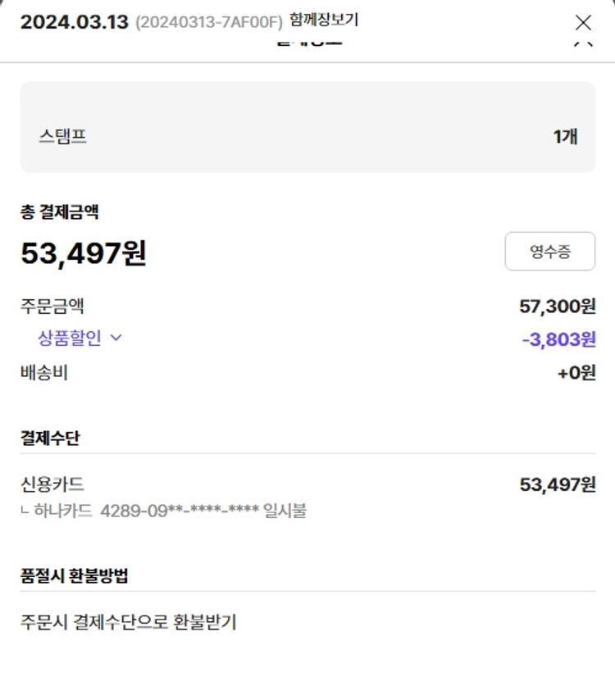Image resolution: width=615 pixels, height=700 pixels.
Task: Click the discount amount -3,803원
Action: pyautogui.click(x=558, y=339)
